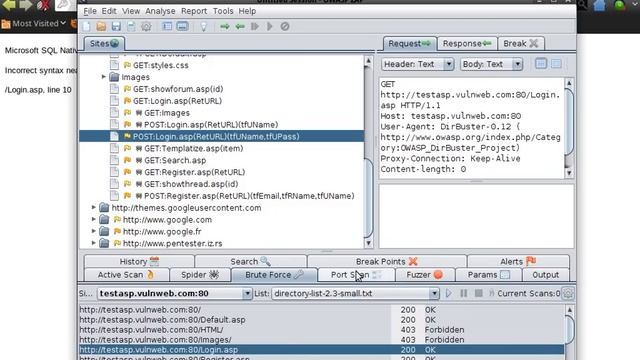Viewport: 640px width, 360px height.
Task: Open the Active Scan tab
Action: click(126, 275)
